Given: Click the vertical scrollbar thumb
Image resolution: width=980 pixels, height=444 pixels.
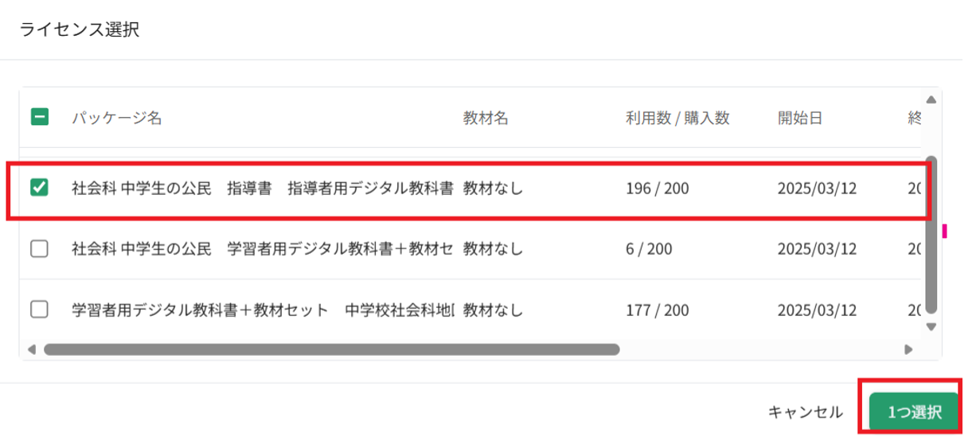Looking at the screenshot, I should (x=931, y=236).
